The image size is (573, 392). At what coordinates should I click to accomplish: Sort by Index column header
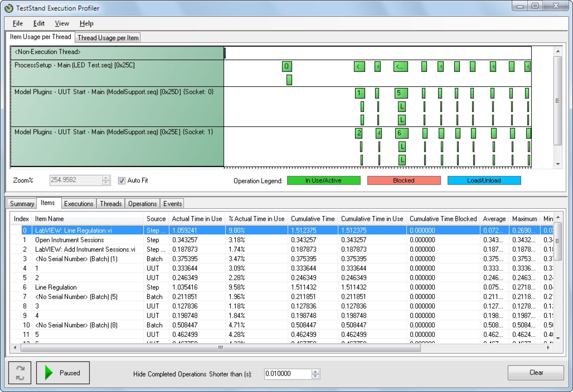click(21, 219)
